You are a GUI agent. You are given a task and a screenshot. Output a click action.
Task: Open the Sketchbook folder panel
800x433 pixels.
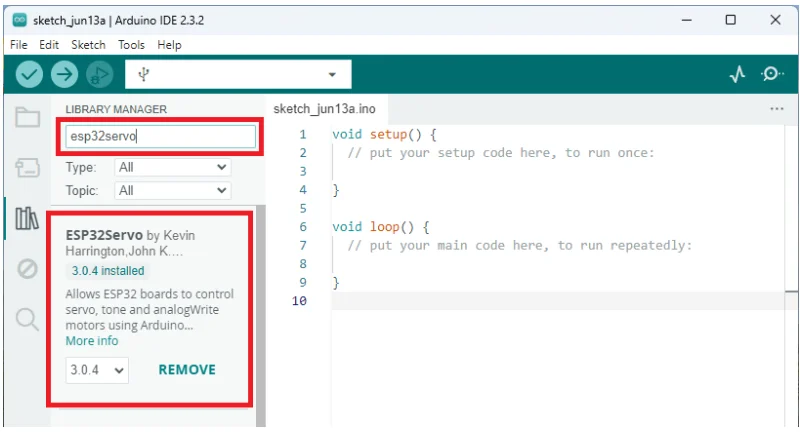click(27, 117)
